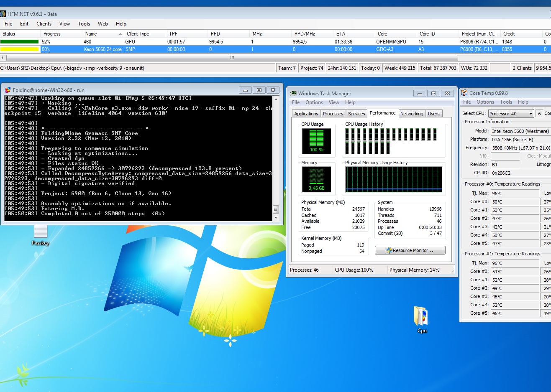Open the Tools menu in Core Temp

(506, 102)
